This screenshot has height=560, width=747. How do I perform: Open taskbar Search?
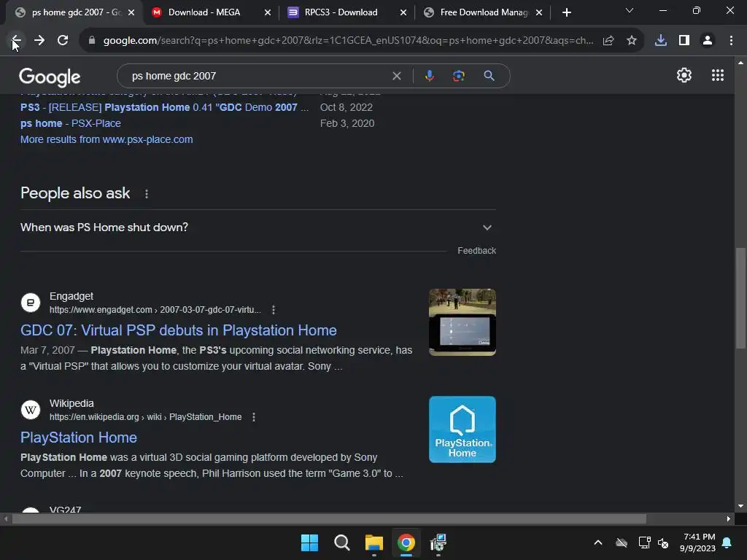click(341, 542)
